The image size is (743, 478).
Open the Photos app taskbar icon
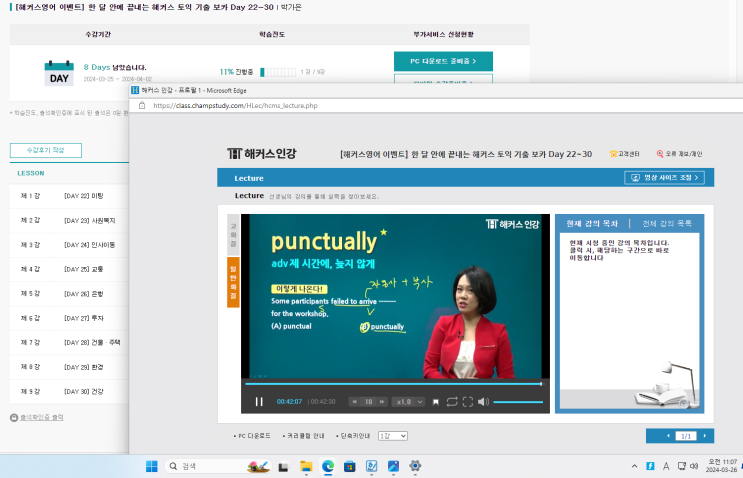393,467
